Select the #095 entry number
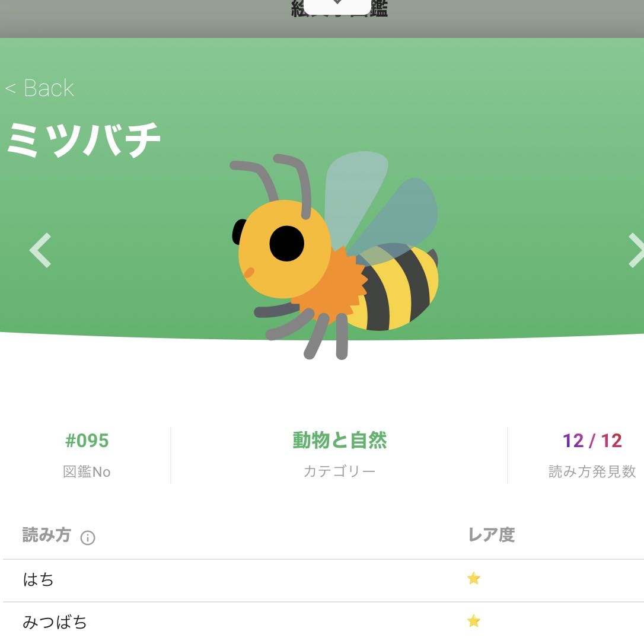Image resolution: width=644 pixels, height=644 pixels. (x=87, y=441)
